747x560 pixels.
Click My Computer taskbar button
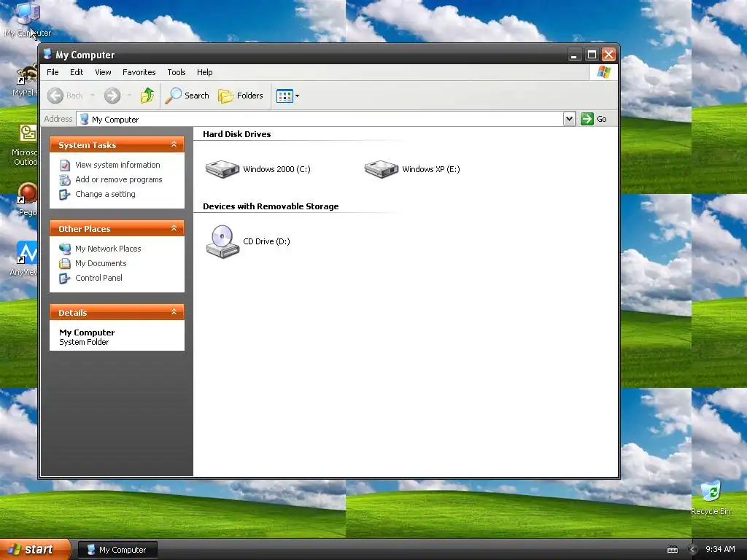point(117,550)
